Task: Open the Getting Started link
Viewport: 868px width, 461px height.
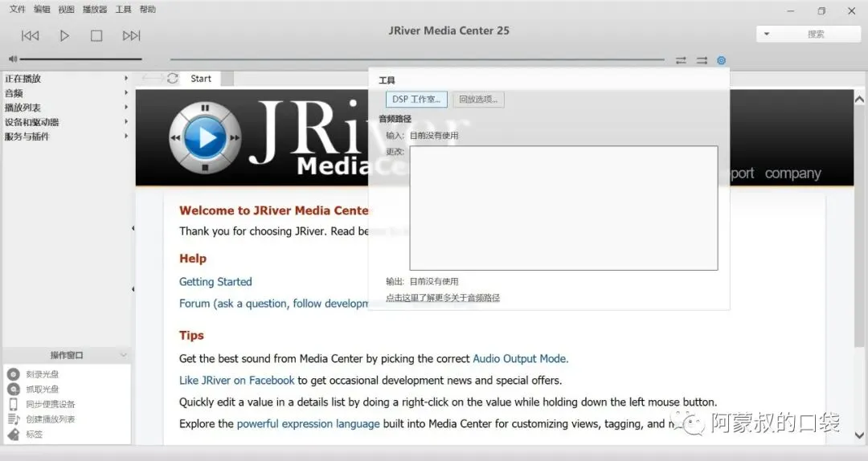Action: point(215,282)
